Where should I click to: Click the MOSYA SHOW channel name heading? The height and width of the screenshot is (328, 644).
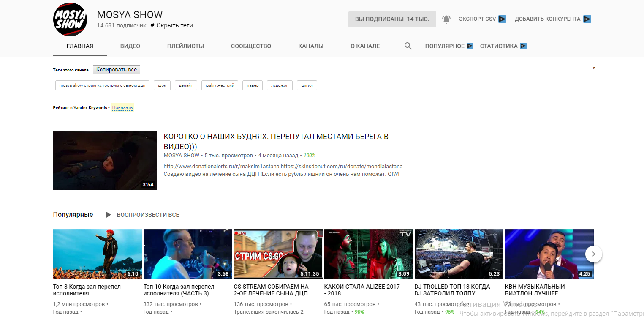point(130,14)
